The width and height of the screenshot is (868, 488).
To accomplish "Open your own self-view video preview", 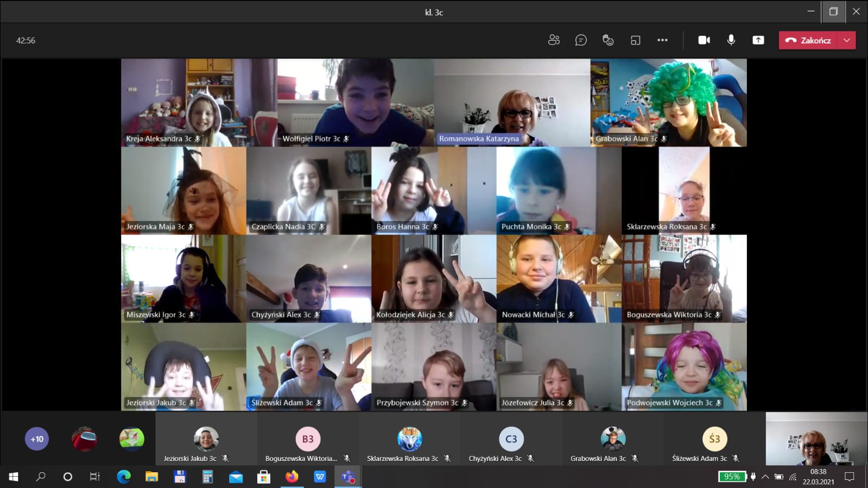I will (x=816, y=439).
